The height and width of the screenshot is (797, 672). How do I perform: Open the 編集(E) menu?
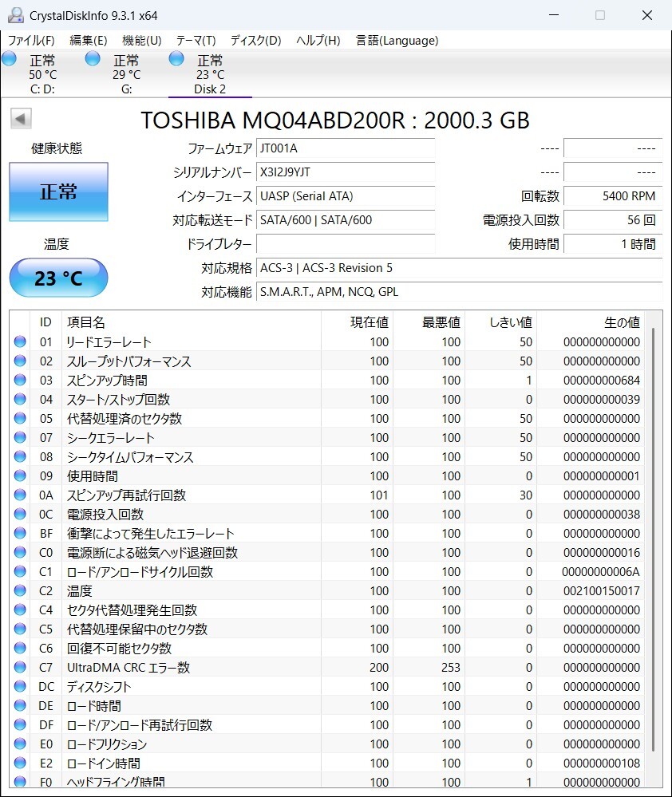(89, 40)
